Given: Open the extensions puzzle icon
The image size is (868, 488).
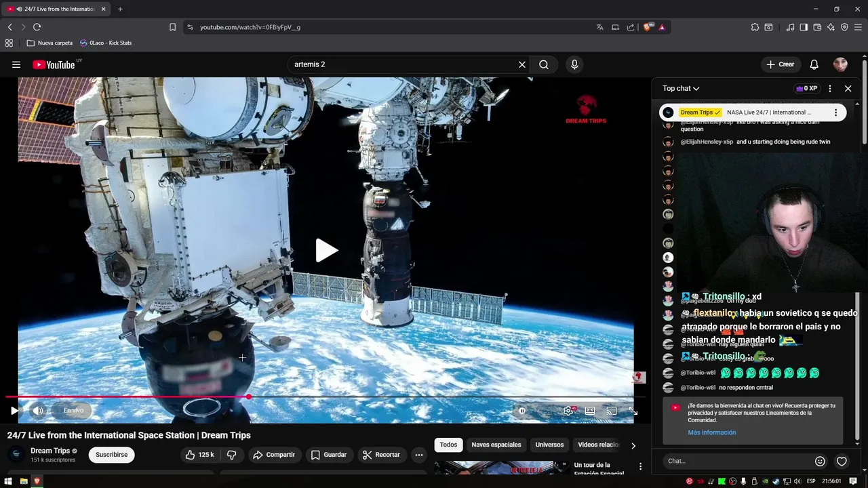Looking at the screenshot, I should pos(755,27).
